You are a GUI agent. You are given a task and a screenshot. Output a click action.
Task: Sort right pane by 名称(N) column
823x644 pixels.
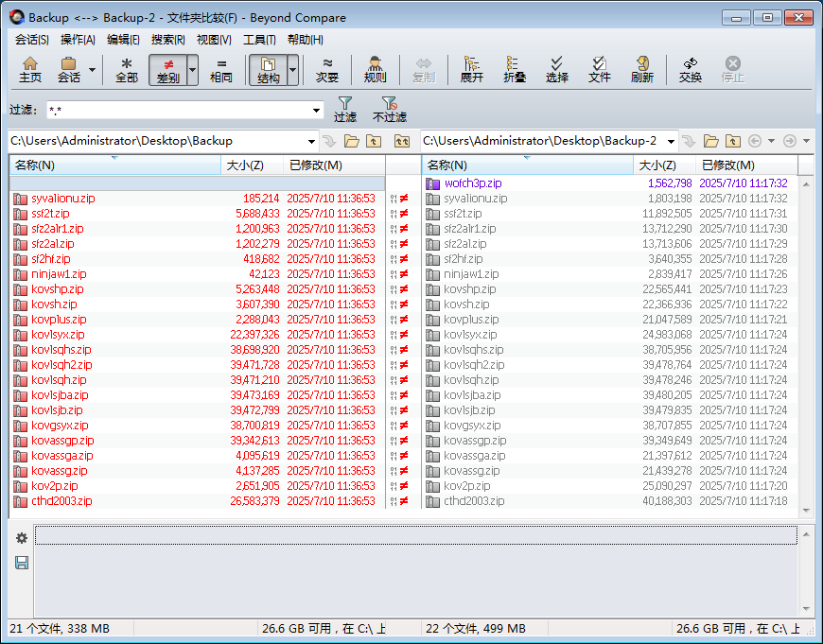(x=528, y=165)
